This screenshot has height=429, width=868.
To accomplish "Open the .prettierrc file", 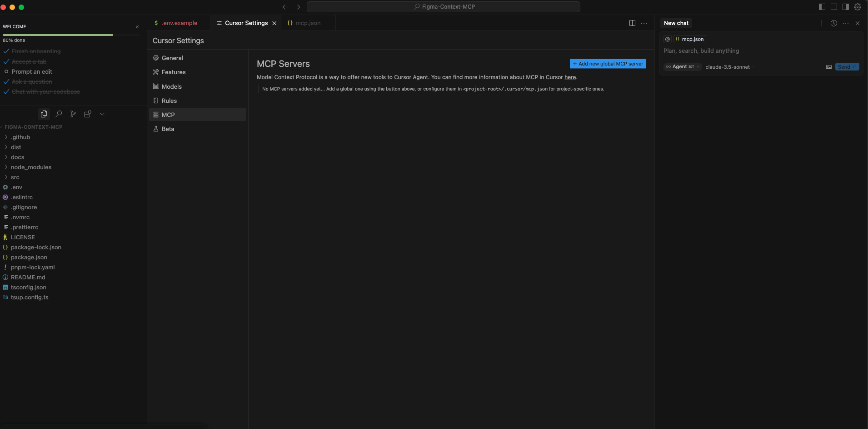I will tap(73, 227).
